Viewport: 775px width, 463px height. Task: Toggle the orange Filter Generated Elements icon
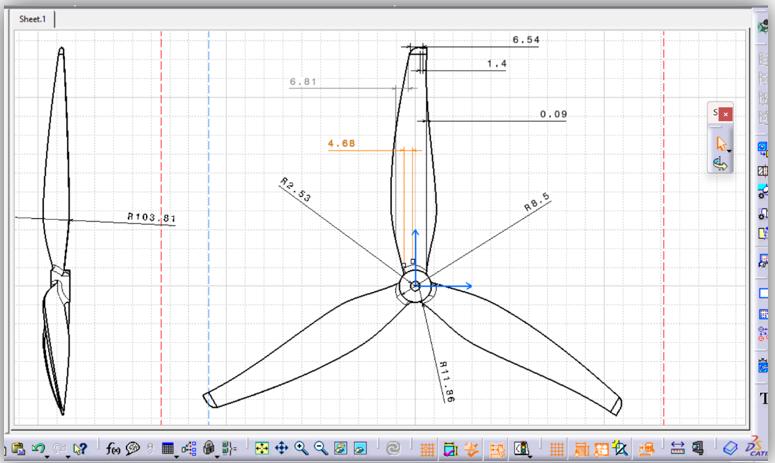point(497,450)
